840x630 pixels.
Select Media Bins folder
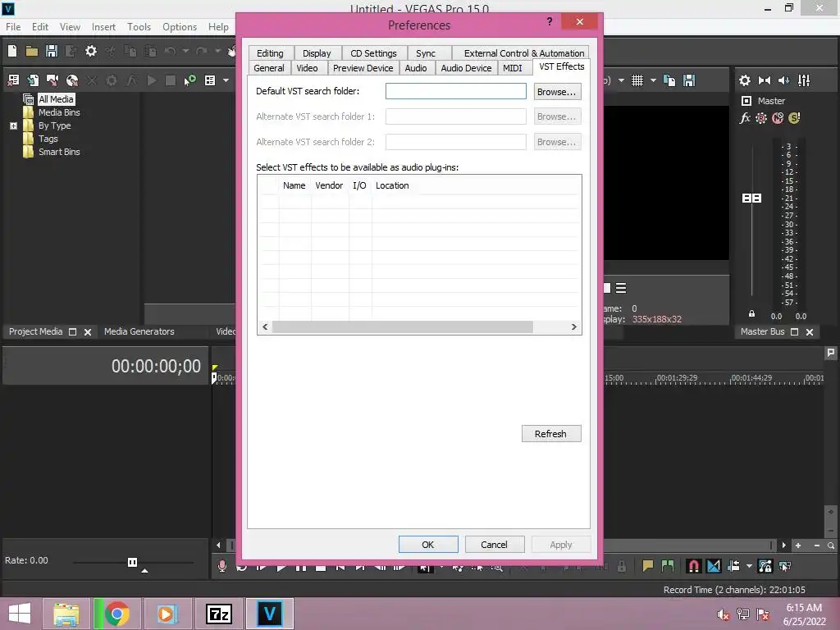[59, 112]
